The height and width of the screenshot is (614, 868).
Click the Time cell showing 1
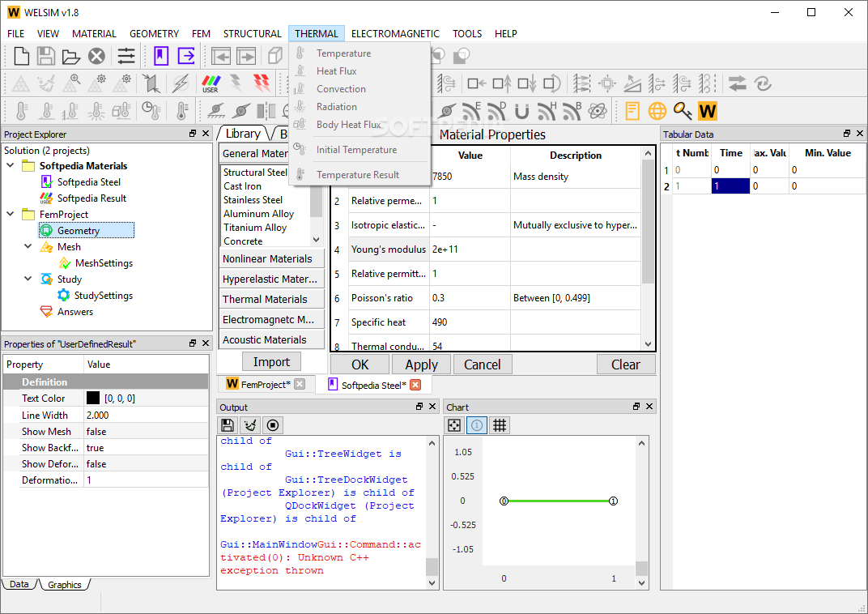coord(730,186)
